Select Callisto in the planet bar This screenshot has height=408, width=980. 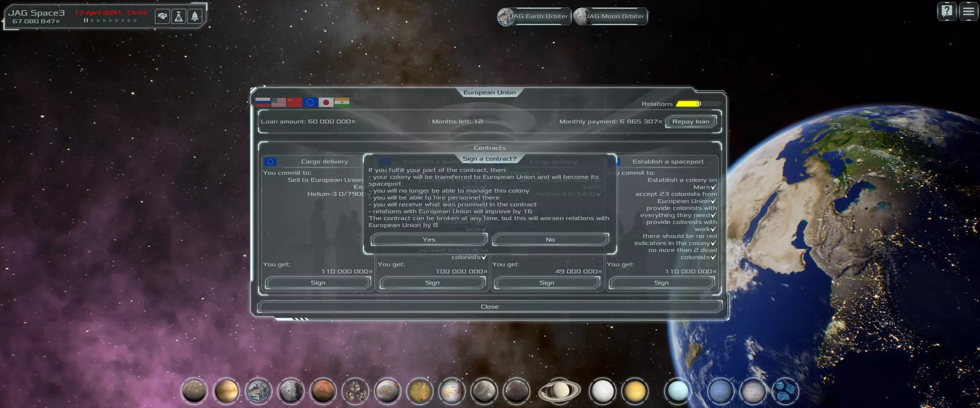coord(517,391)
